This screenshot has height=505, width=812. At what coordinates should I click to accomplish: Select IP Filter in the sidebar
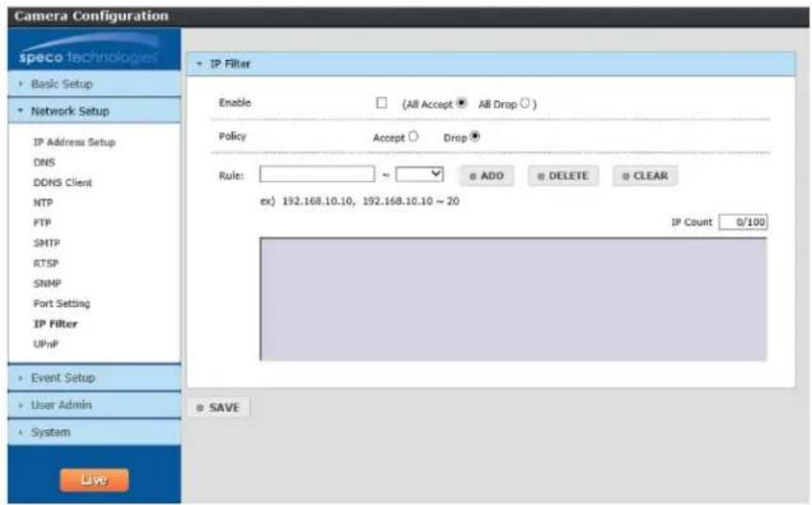(55, 324)
